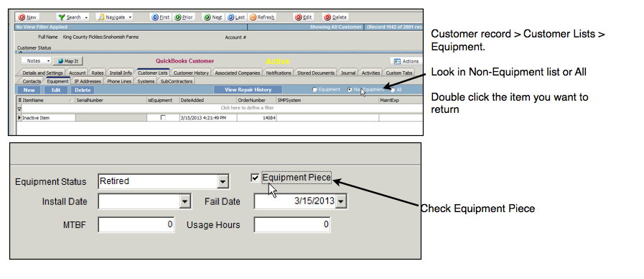
Task: Toggle the Equipment Piece checkbox
Action: coord(255,178)
